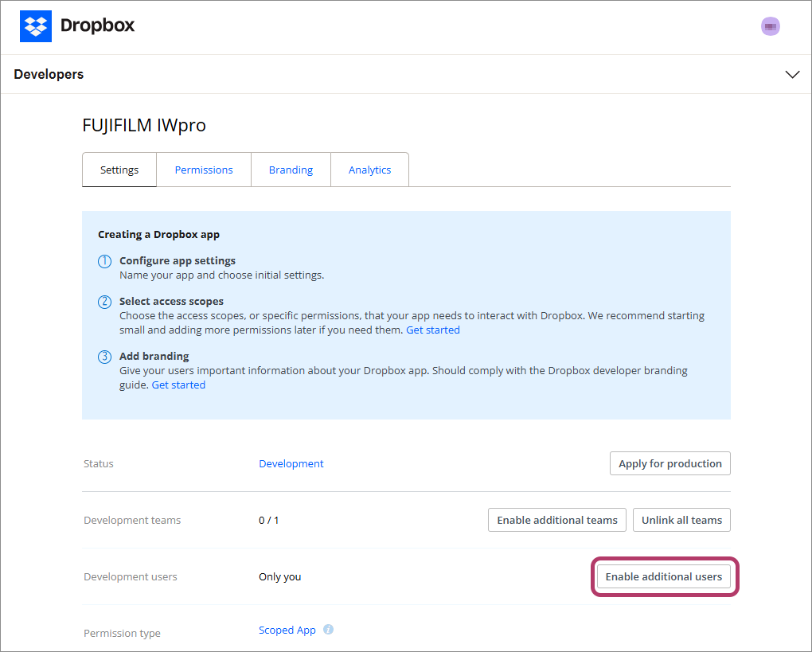Follow Get started link under Add branding
The image size is (812, 652).
pos(178,385)
